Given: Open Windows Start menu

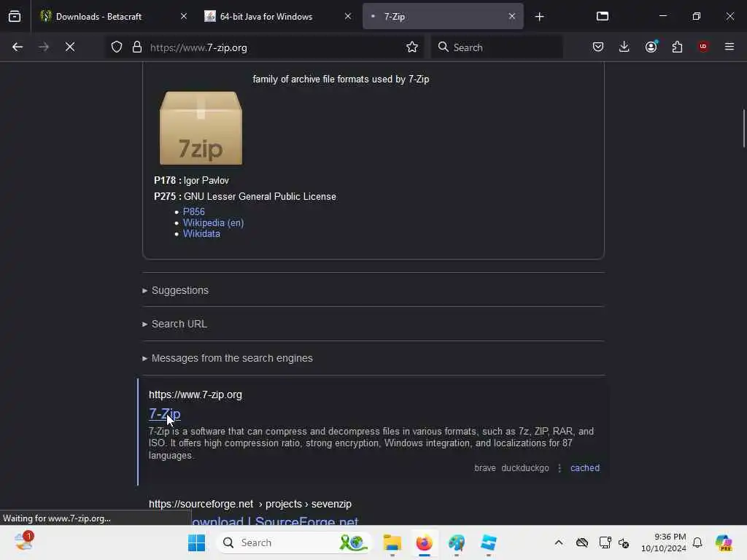Looking at the screenshot, I should point(196,542).
